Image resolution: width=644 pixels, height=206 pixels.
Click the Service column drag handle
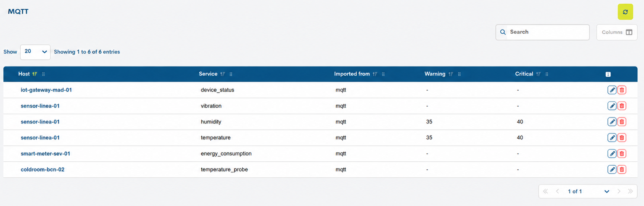pos(231,74)
